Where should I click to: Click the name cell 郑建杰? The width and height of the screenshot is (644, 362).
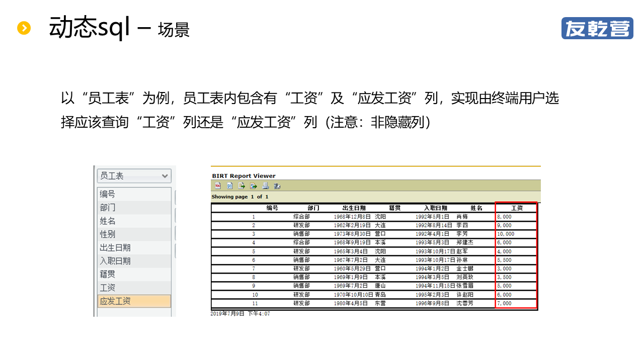coord(465,242)
